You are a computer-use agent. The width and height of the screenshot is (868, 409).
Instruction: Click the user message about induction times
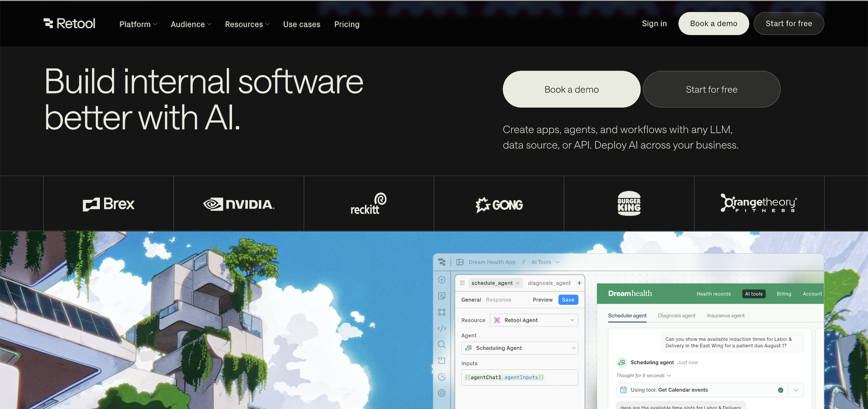click(732, 342)
